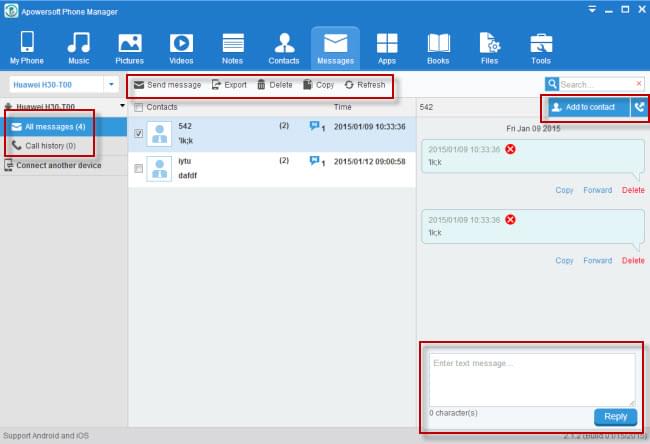Image resolution: width=650 pixels, height=444 pixels.
Task: Collapse the Huawei H30-T00 tree arrow
Action: pyautogui.click(x=122, y=106)
